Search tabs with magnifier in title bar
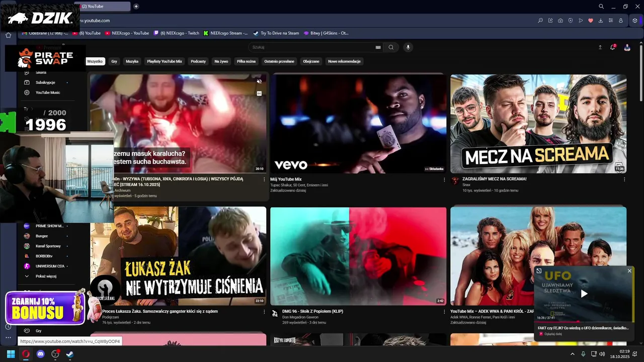 (x=601, y=7)
